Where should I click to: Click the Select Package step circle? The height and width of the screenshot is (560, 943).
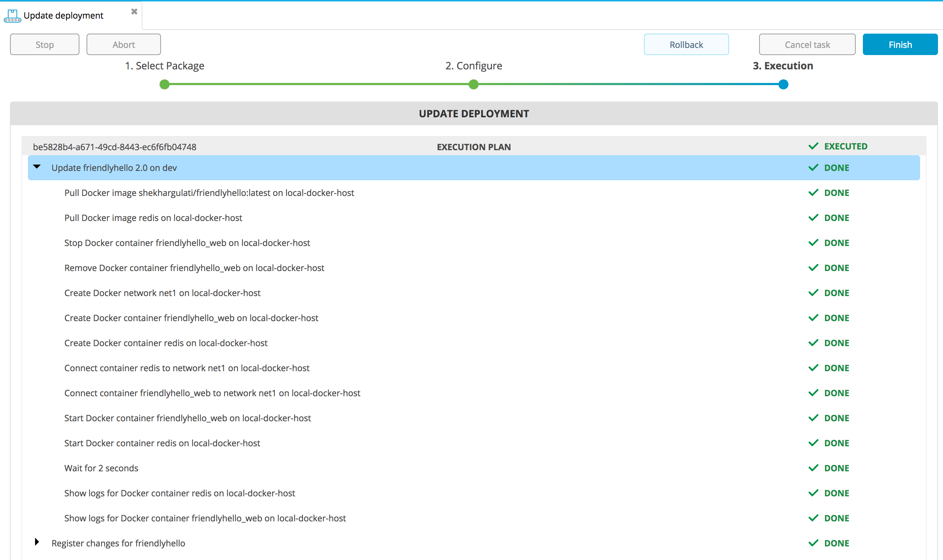tap(164, 84)
